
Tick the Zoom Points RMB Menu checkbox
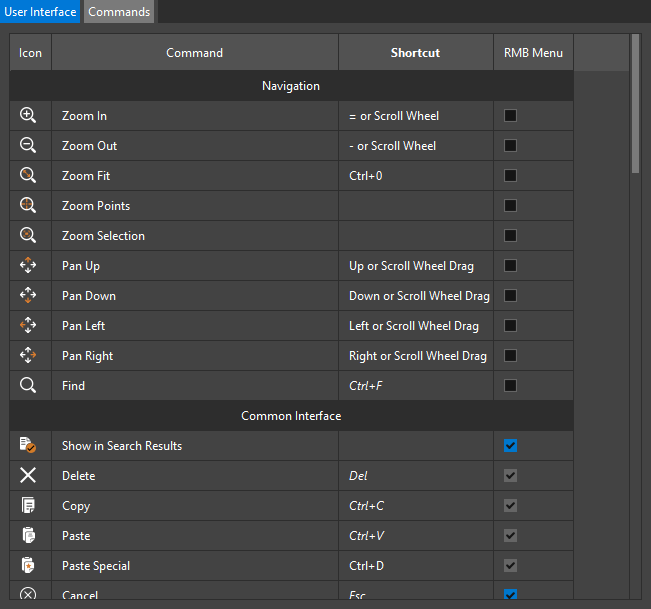pos(510,205)
